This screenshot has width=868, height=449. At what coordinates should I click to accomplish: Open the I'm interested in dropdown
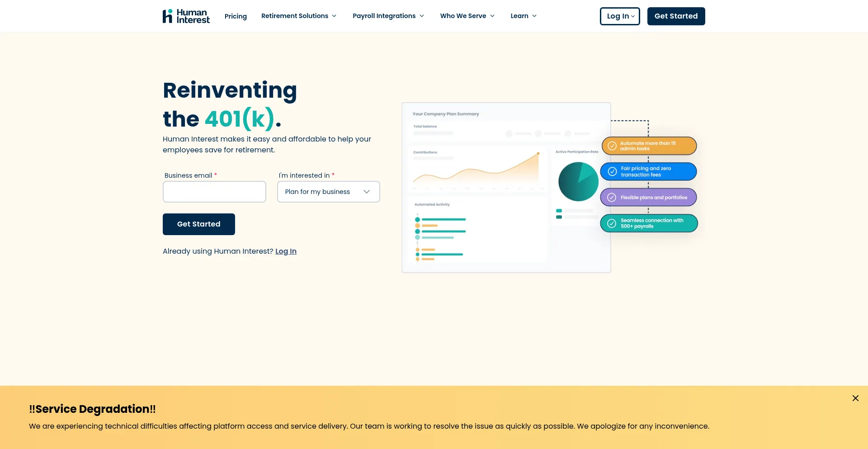pos(328,192)
